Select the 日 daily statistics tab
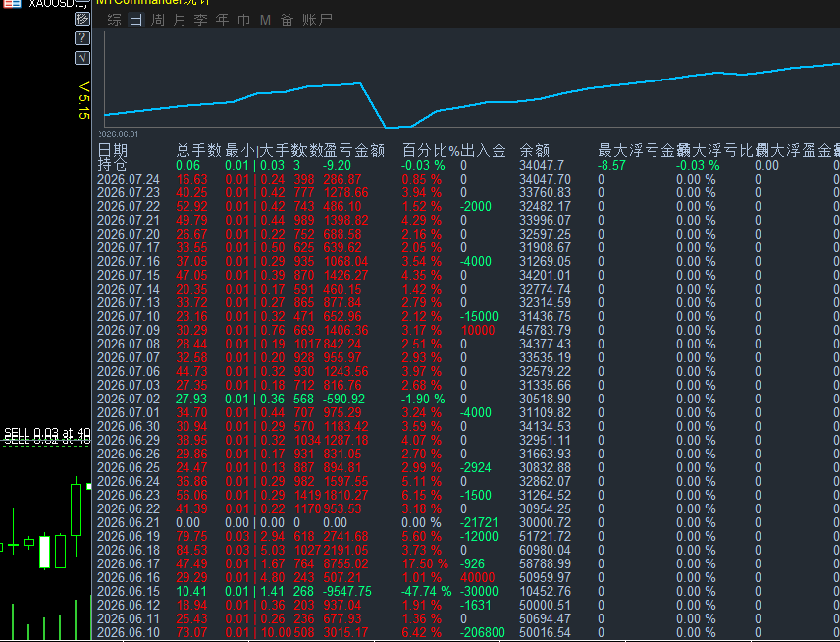 (136, 20)
